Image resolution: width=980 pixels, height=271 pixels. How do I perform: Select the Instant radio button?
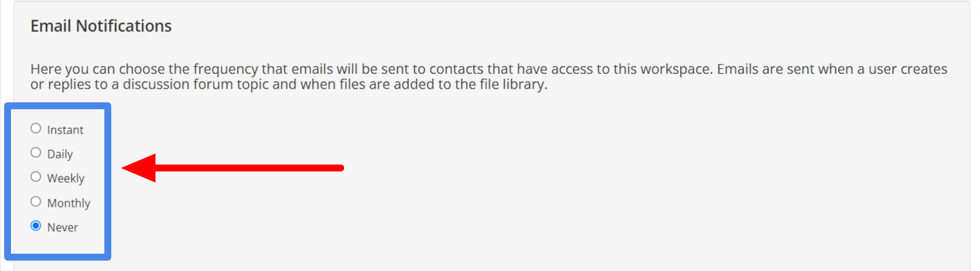(x=36, y=129)
